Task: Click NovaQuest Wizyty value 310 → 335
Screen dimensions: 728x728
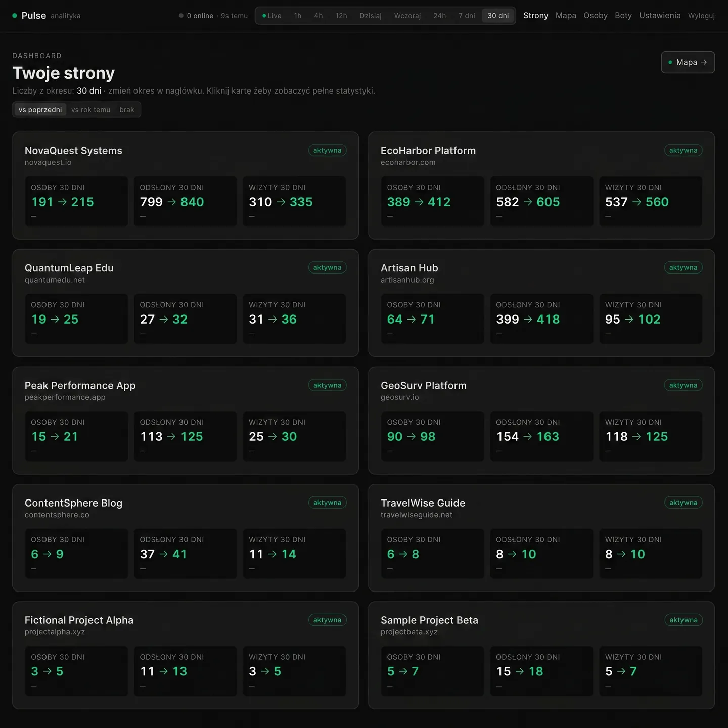Action: coord(281,202)
